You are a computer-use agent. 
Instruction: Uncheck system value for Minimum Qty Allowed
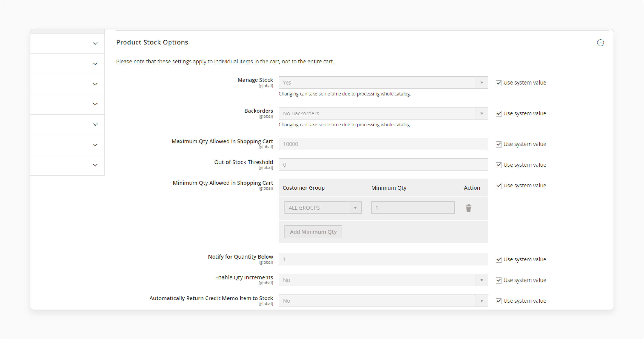(498, 186)
